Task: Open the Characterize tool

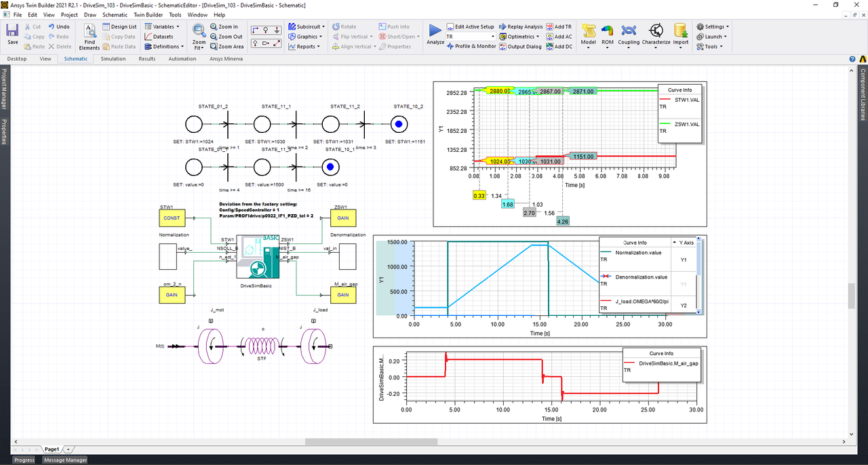Action: point(656,35)
